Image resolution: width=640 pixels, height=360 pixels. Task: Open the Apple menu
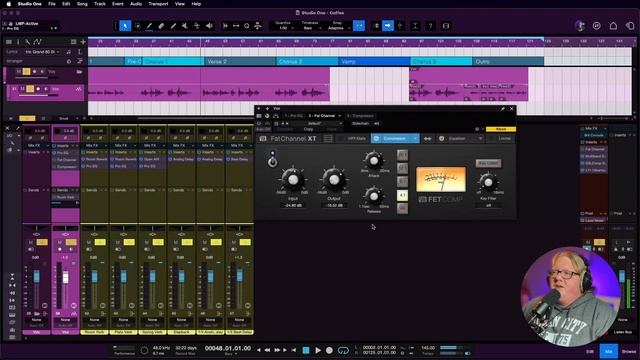9,4
